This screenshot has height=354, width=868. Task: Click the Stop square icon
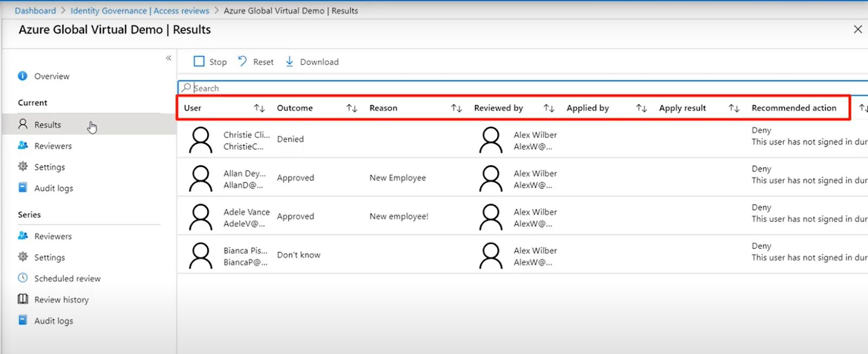click(199, 61)
